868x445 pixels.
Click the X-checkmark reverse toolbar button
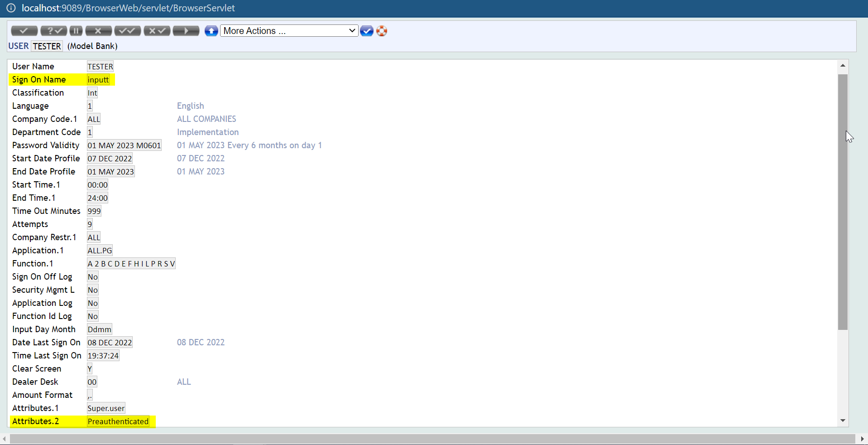[x=157, y=31]
